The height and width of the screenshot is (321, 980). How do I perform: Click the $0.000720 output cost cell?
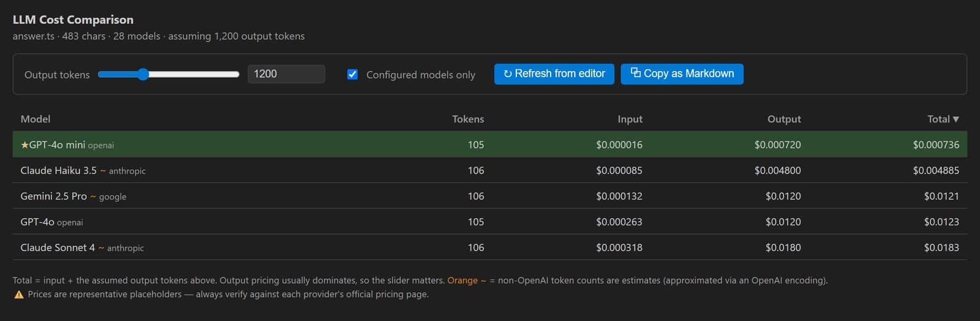coord(777,145)
